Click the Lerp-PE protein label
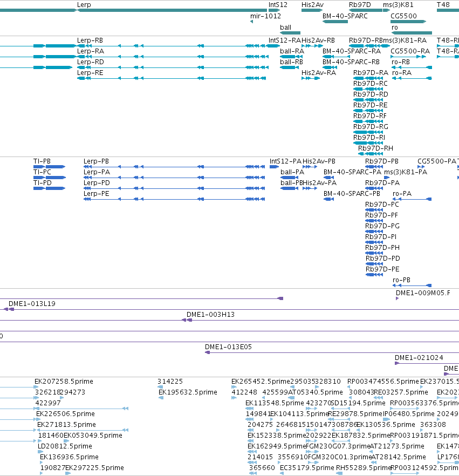 [x=97, y=194]
